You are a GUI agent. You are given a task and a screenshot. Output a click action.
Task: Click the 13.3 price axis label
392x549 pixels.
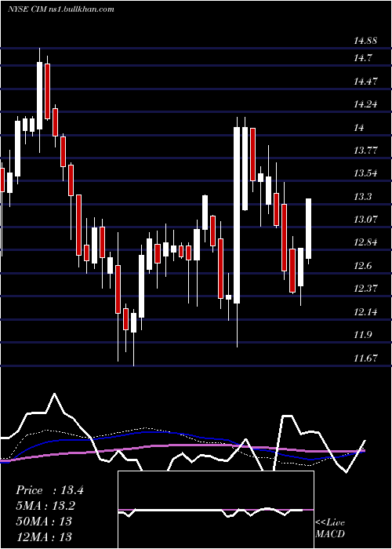coord(362,197)
